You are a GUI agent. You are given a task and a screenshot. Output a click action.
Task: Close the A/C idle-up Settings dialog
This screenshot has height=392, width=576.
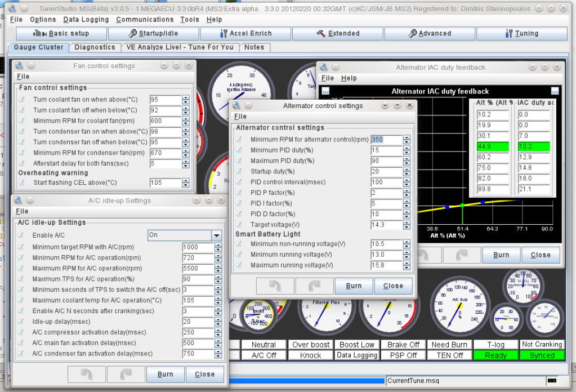click(x=204, y=374)
